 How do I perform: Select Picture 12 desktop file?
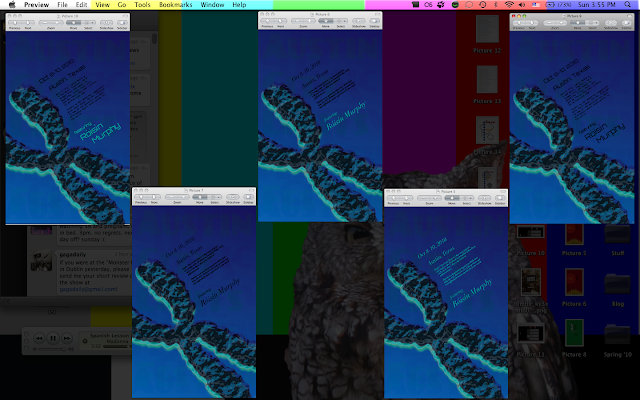pos(487,34)
